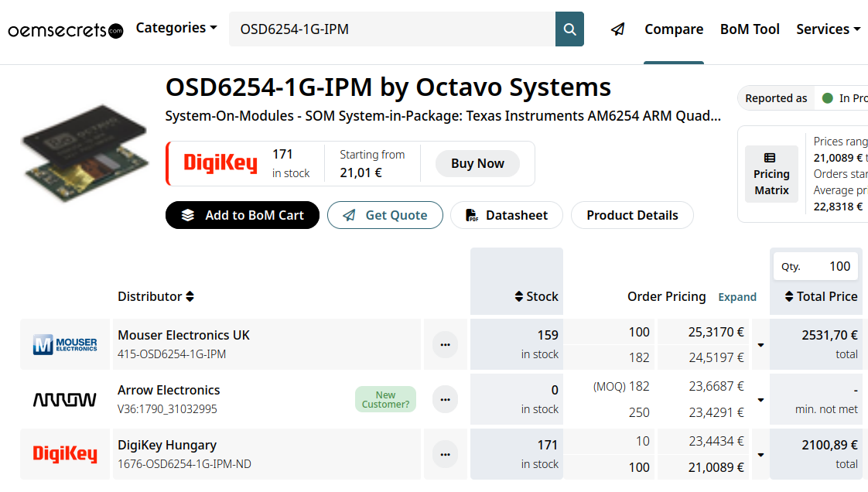
Task: Click part number V36:1790_31032995
Action: [x=167, y=409]
